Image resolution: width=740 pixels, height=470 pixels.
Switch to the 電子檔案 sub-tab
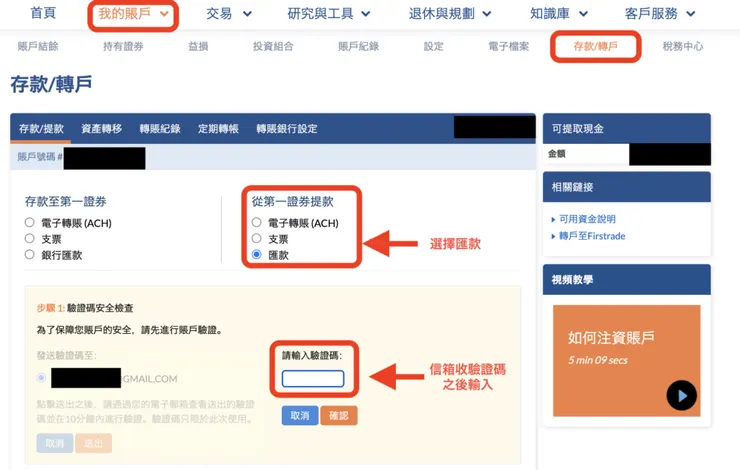point(509,46)
